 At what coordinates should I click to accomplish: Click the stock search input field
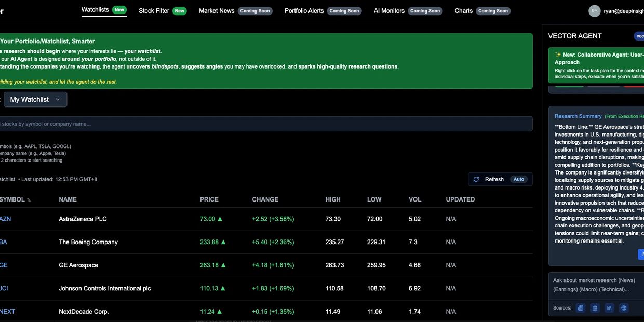click(x=260, y=124)
